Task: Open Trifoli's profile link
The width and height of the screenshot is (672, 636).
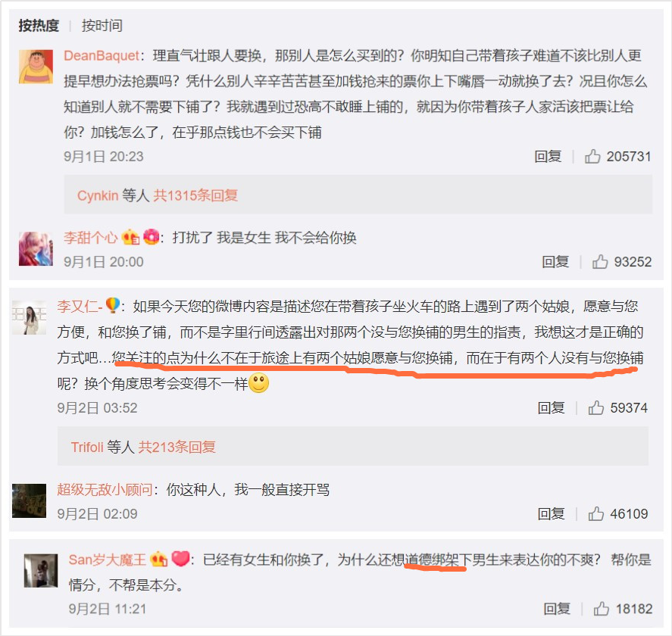Action: click(87, 447)
